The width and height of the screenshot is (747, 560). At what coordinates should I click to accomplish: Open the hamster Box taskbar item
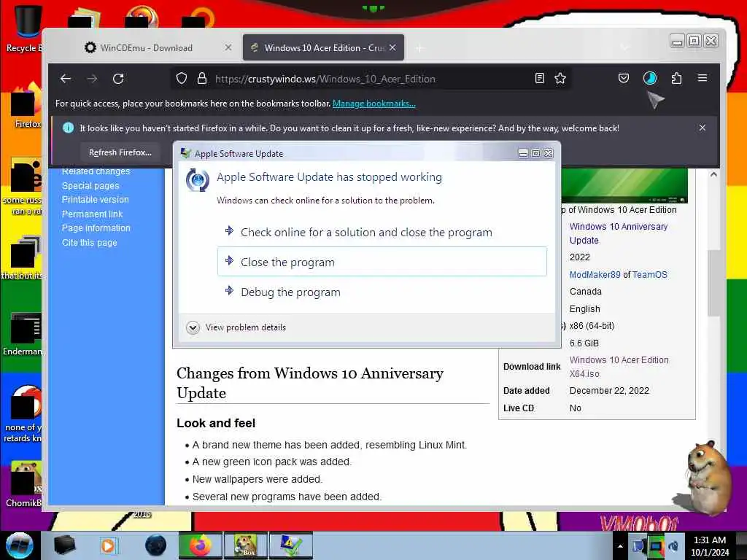click(x=245, y=545)
